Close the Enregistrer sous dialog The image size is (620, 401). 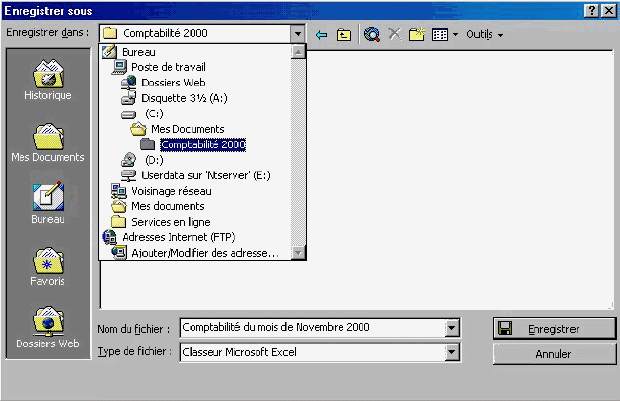point(609,11)
